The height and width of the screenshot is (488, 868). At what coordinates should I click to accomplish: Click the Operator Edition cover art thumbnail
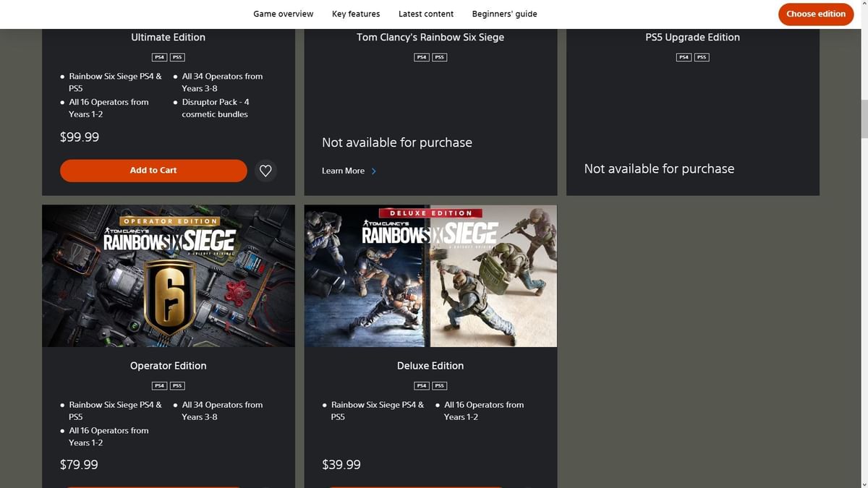pos(169,275)
